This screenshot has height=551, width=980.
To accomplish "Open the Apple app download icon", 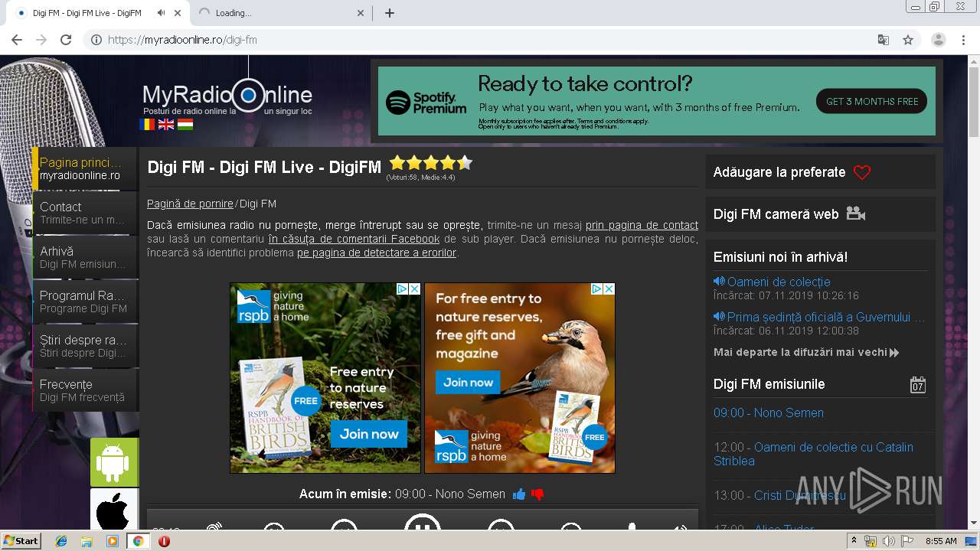I will pos(114,510).
